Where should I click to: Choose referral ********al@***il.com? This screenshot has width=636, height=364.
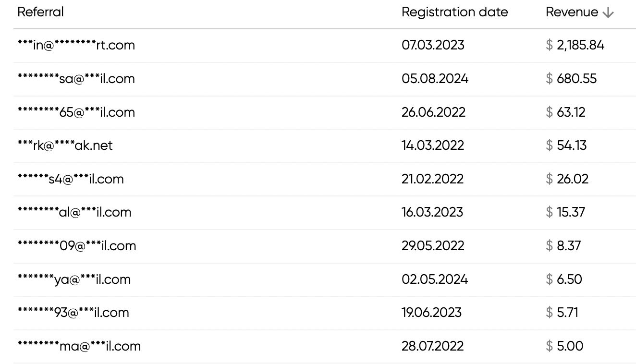coord(74,212)
